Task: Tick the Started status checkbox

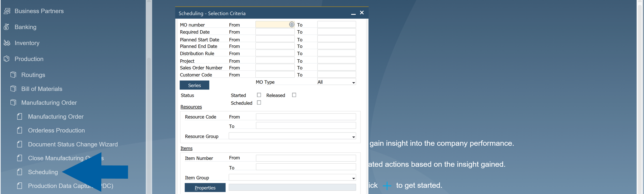Action: (x=259, y=95)
